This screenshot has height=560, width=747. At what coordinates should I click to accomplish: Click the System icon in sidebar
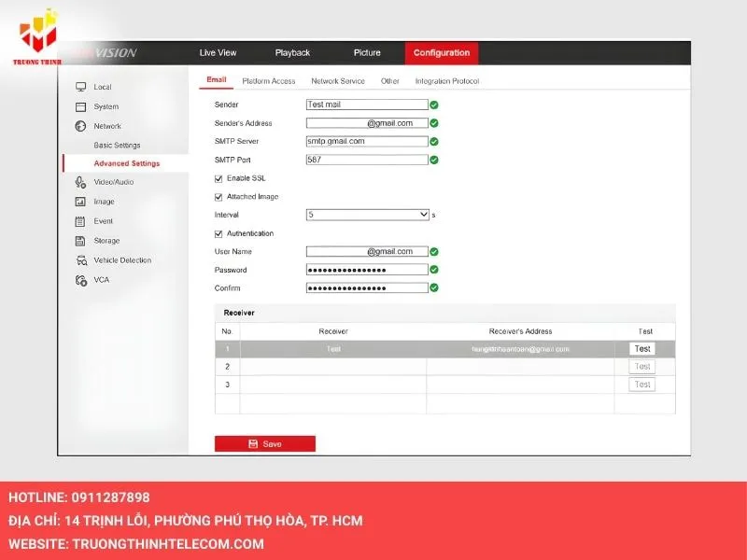[x=80, y=106]
